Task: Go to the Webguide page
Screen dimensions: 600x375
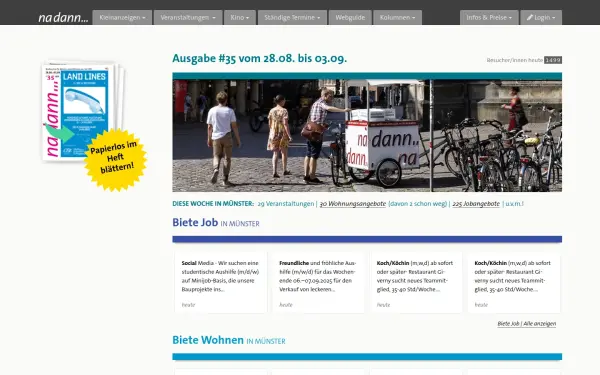Action: click(x=350, y=18)
